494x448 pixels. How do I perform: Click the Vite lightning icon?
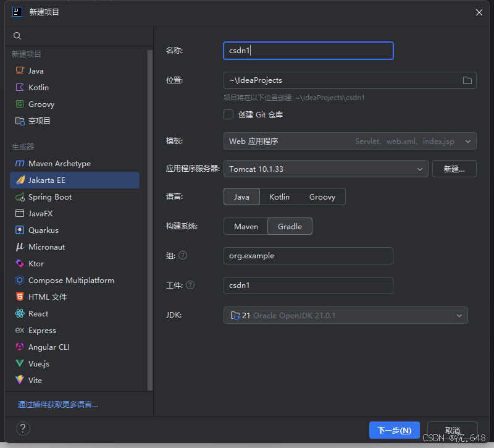pyautogui.click(x=20, y=380)
